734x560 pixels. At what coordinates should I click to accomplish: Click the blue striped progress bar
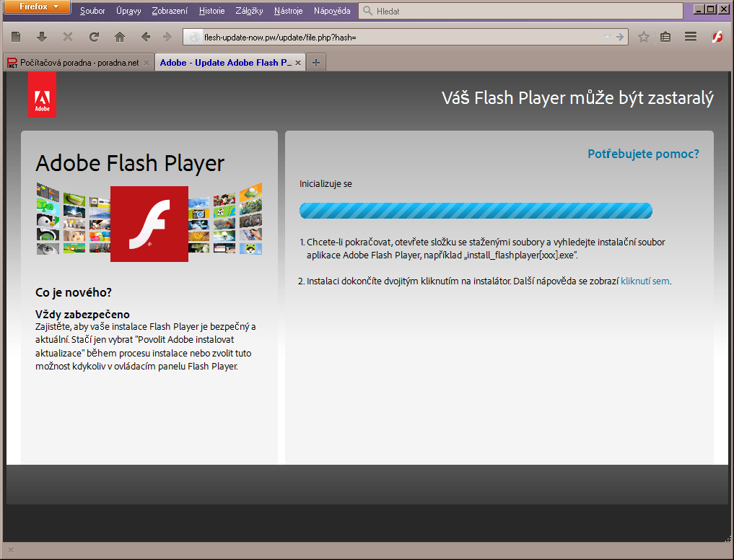[x=476, y=211]
